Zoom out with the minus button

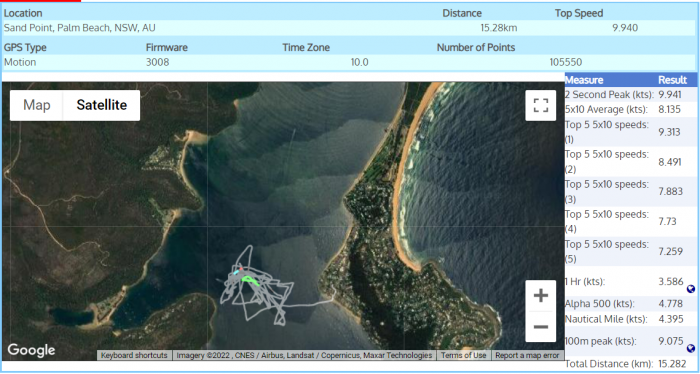click(541, 327)
